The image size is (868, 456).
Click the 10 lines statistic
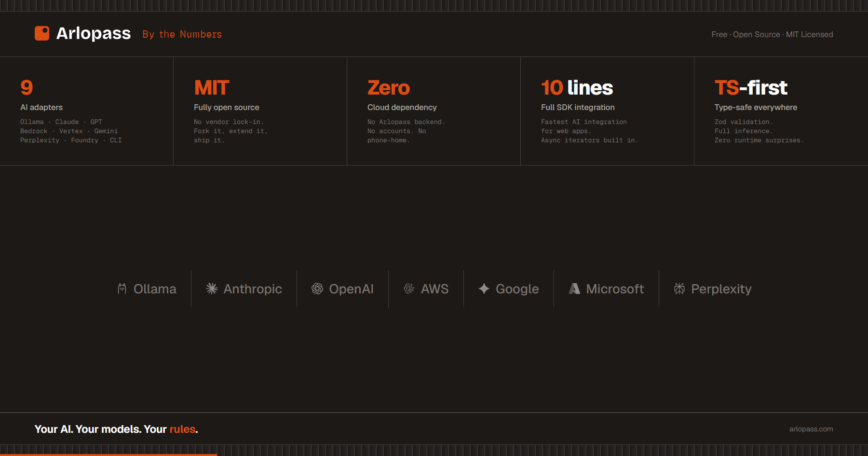pos(577,87)
